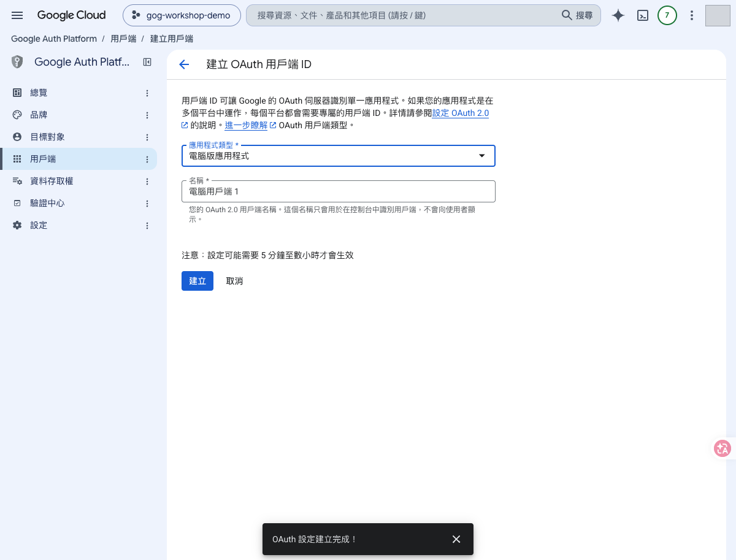
Task: Click the 驗證中心 checkbox icon
Action: coord(17,203)
